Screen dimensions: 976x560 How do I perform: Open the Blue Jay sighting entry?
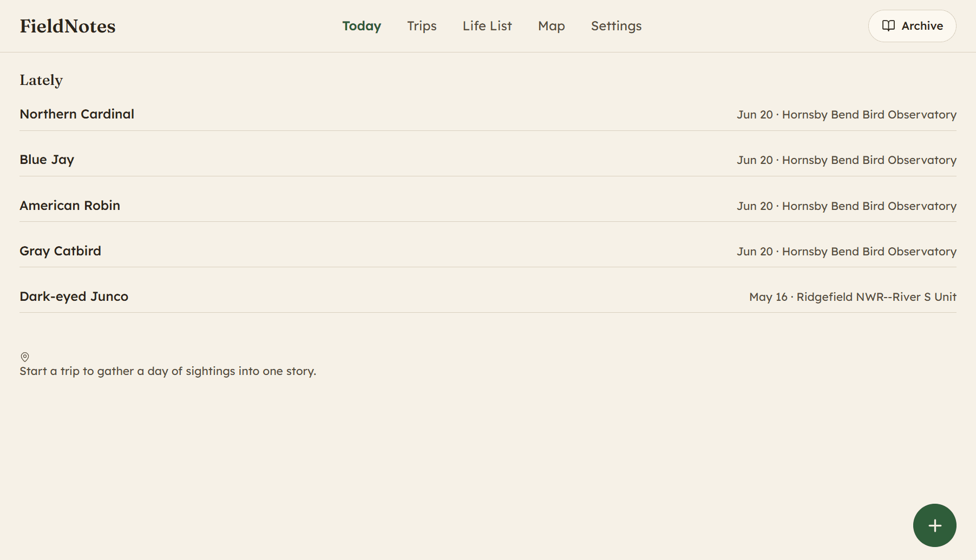pyautogui.click(x=488, y=160)
